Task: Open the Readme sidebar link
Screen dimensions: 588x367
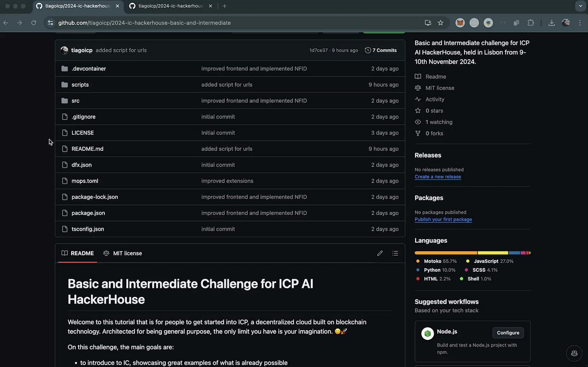Action: pos(430,77)
